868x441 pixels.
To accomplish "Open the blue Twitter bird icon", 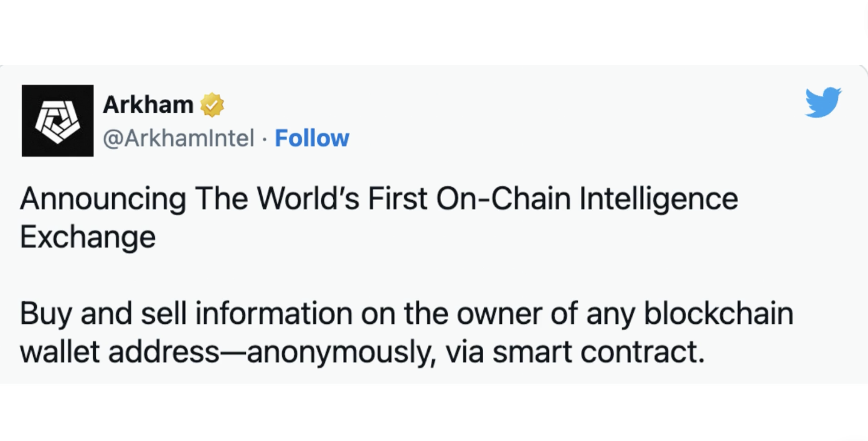I will pyautogui.click(x=823, y=103).
